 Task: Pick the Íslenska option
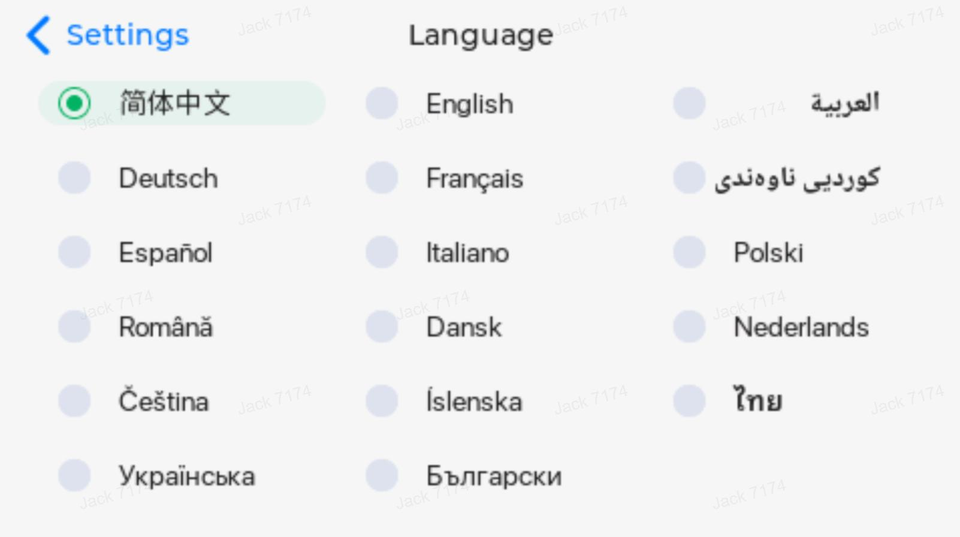point(382,401)
